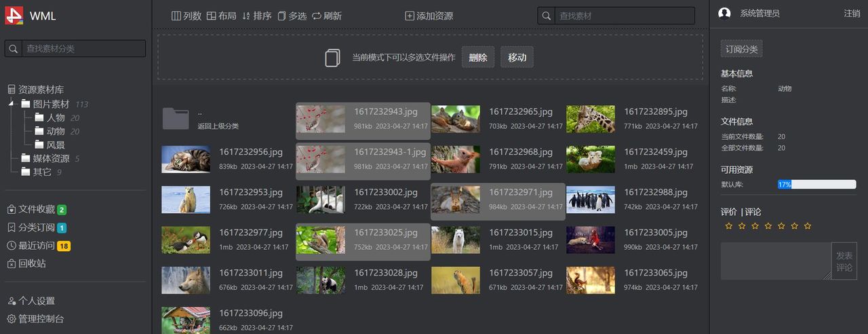
Task: Click file name 1617233028.jpg
Action: click(386, 273)
